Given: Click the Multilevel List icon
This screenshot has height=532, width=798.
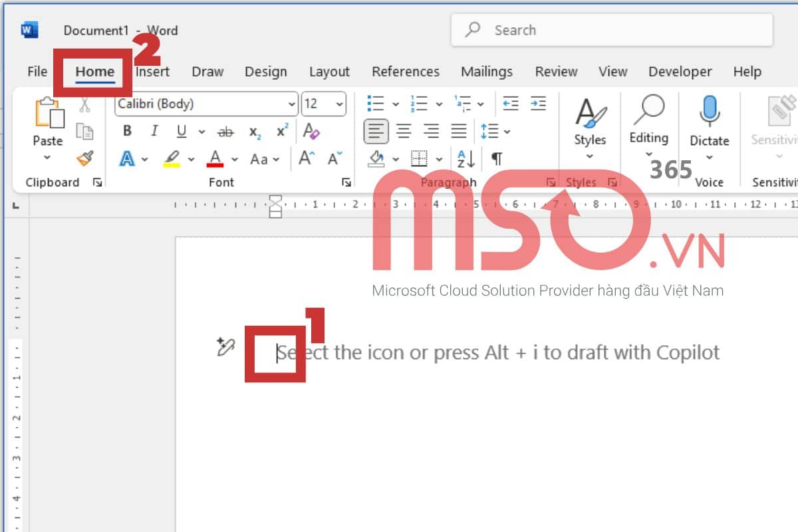Looking at the screenshot, I should [462, 104].
